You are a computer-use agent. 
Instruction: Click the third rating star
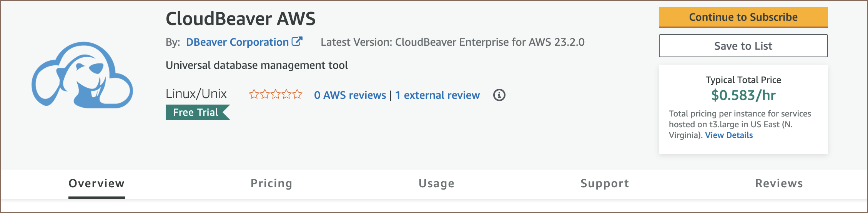coord(276,94)
